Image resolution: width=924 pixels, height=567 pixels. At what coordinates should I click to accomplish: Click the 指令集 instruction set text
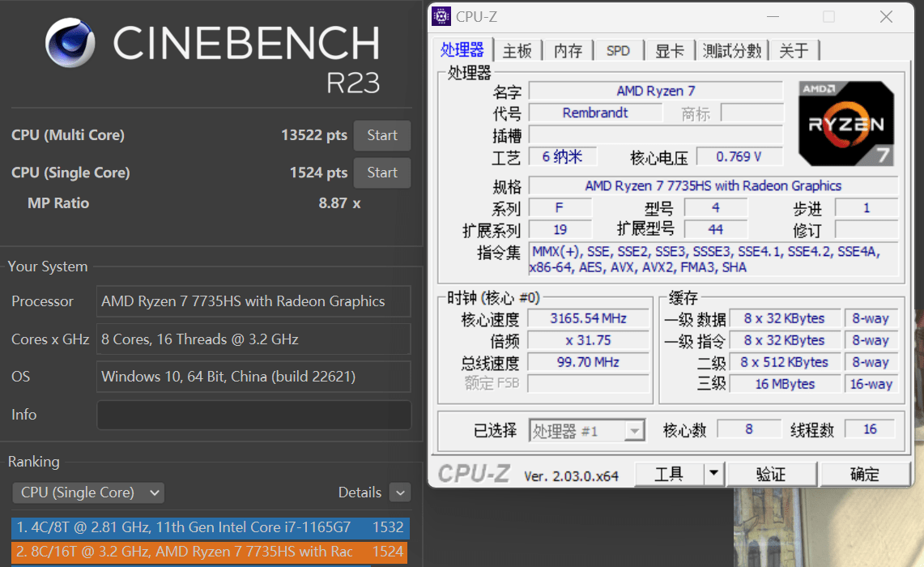tap(713, 259)
